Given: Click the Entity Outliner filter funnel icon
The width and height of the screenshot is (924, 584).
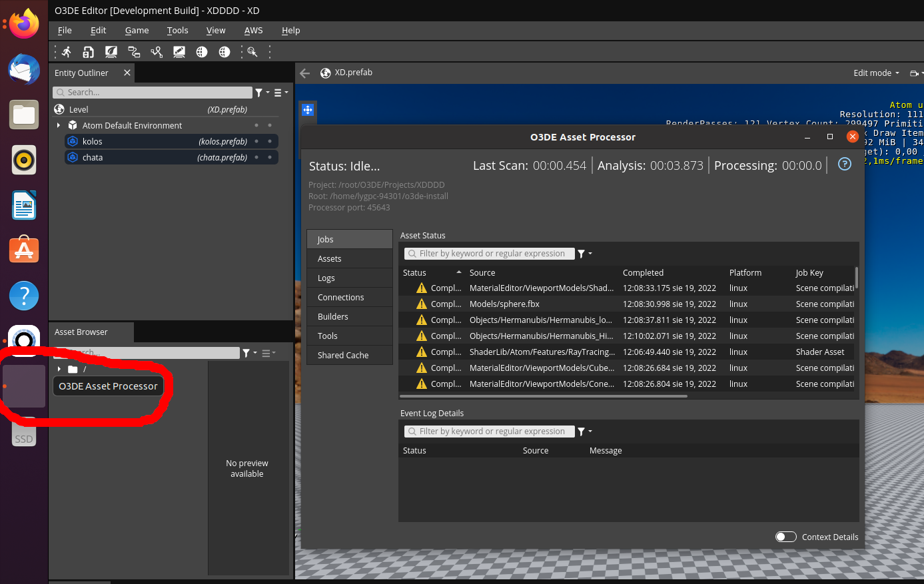Looking at the screenshot, I should 259,93.
